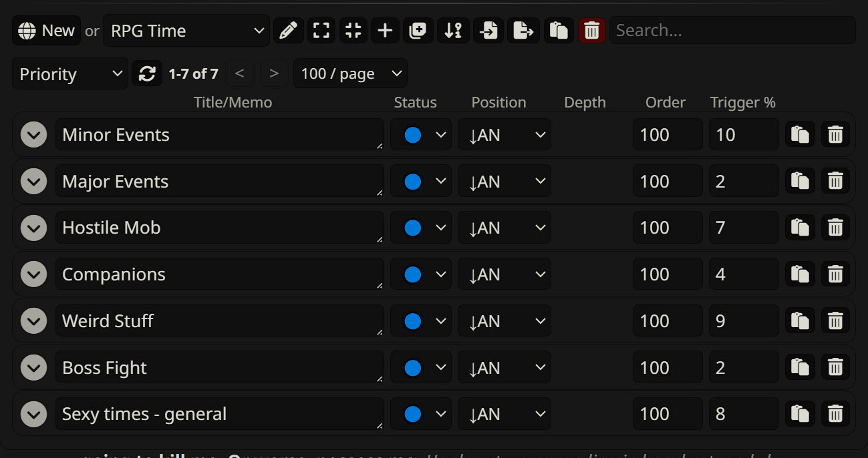868x458 pixels.
Task: Duplicate the Boss Fight entry
Action: (800, 368)
